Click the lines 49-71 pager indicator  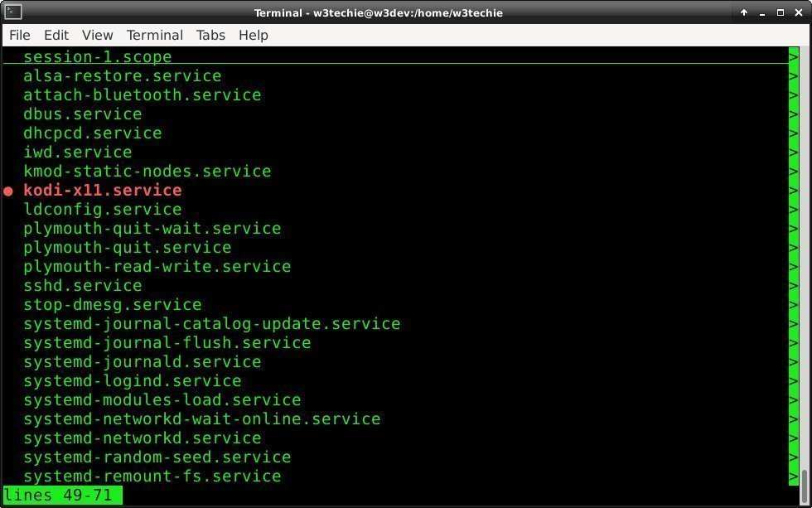60,495
